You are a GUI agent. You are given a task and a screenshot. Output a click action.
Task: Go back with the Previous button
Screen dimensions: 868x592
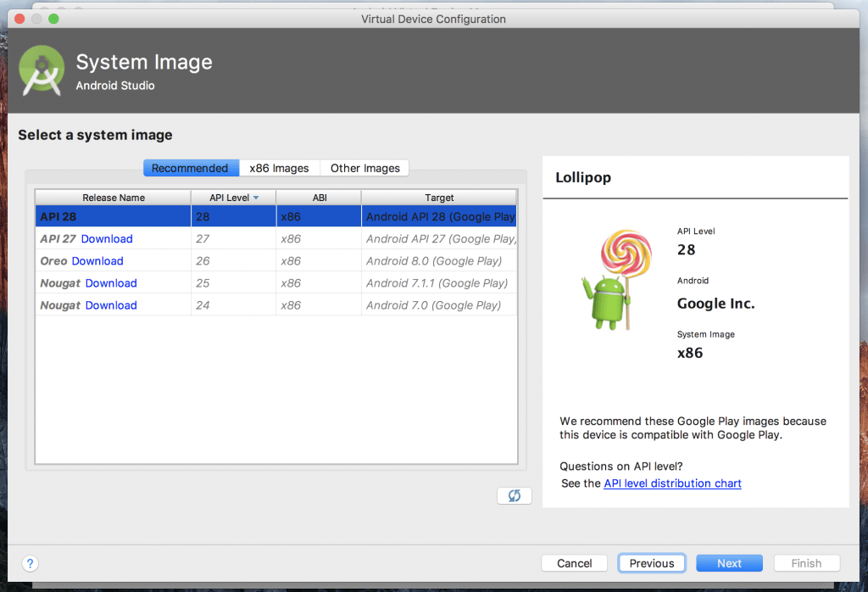(x=652, y=563)
